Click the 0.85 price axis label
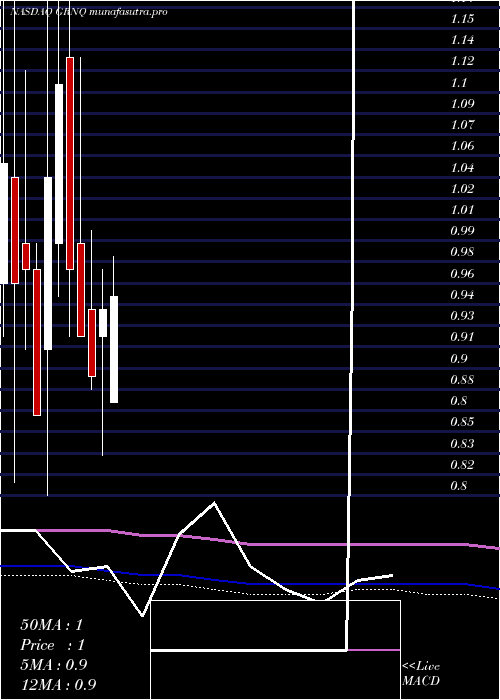500x700 pixels. point(462,422)
